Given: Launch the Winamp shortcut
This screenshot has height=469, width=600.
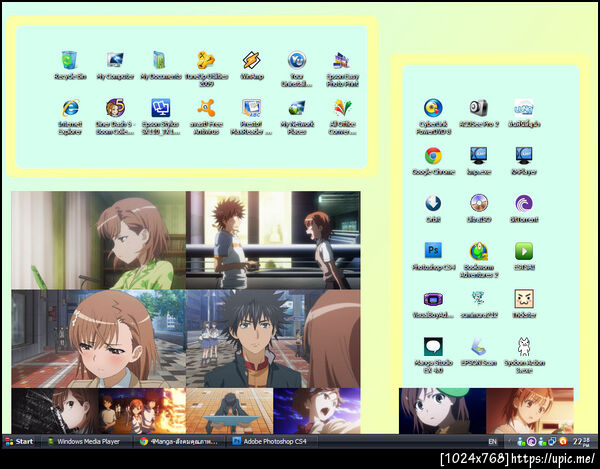Looking at the screenshot, I should (x=252, y=60).
